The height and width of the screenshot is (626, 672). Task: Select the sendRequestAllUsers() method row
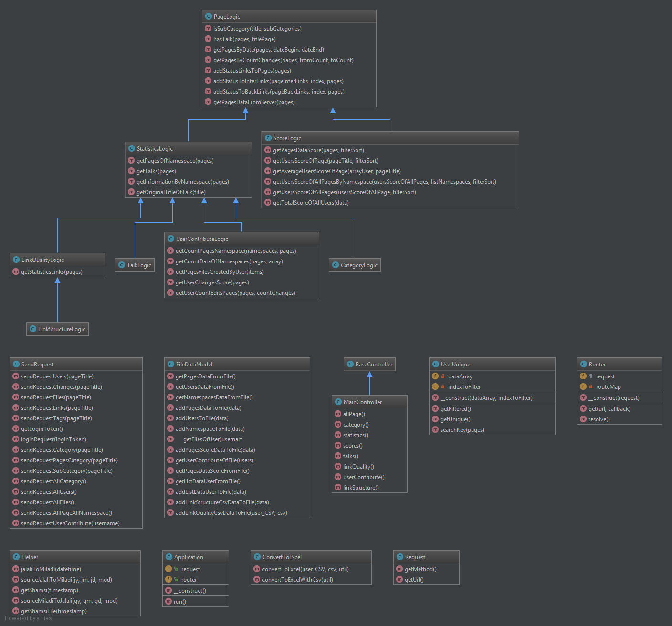[49, 492]
